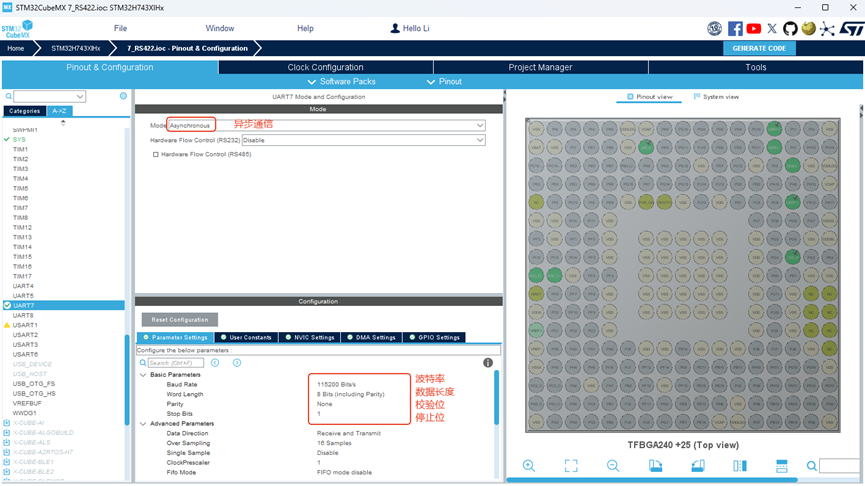The image size is (865, 486).
Task: Expand the X-CUBE-ALS package entry
Action: point(7,442)
